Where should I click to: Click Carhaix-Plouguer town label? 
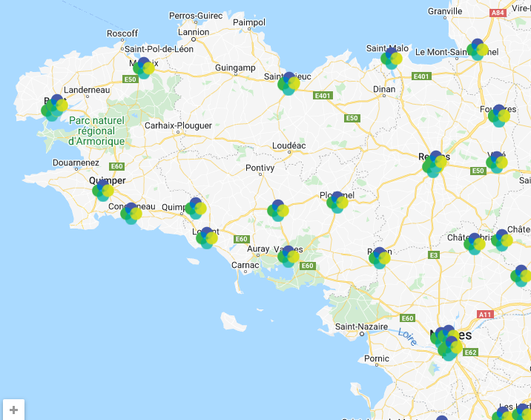pos(178,125)
